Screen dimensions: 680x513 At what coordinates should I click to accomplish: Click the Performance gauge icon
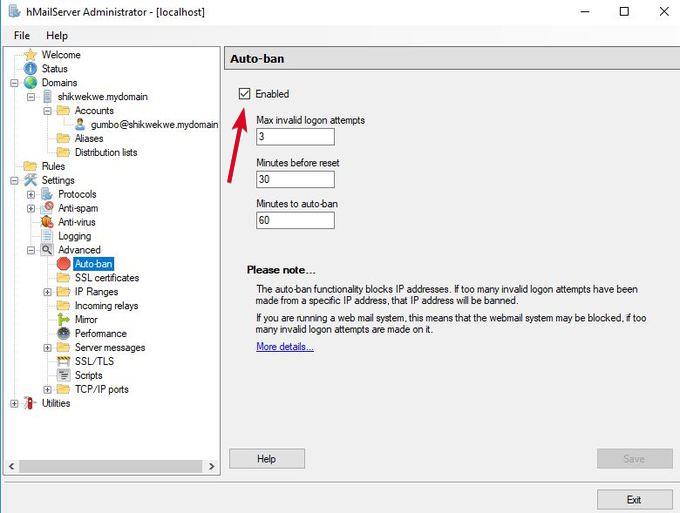pyautogui.click(x=63, y=333)
